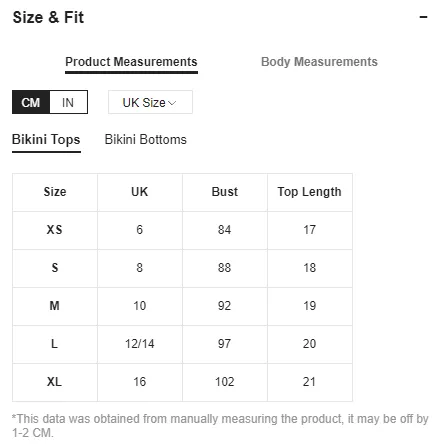Open the UK Size dropdown
The image size is (439, 444).
(150, 102)
